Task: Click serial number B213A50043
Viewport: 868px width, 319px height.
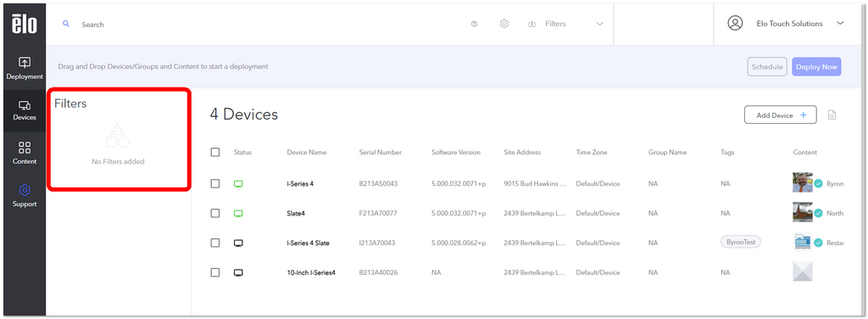Action: pos(379,183)
